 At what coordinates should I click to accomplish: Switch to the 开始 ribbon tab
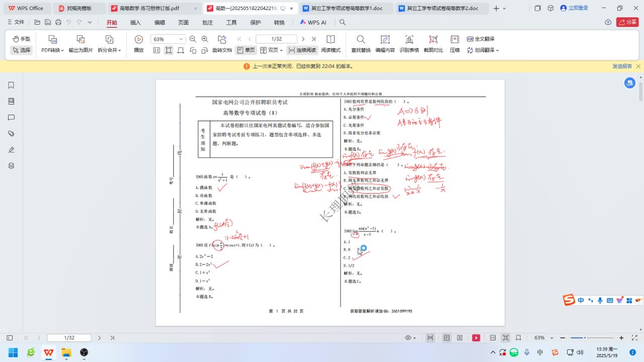(112, 23)
